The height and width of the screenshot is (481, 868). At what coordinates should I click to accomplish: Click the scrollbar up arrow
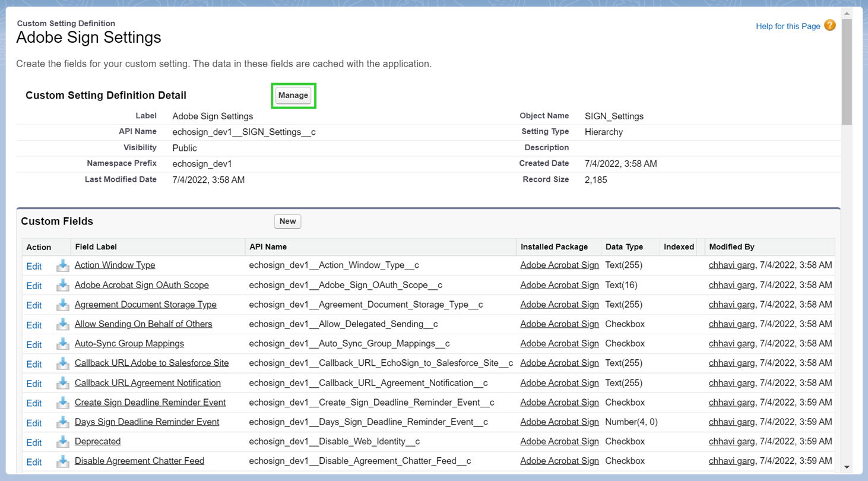point(847,13)
